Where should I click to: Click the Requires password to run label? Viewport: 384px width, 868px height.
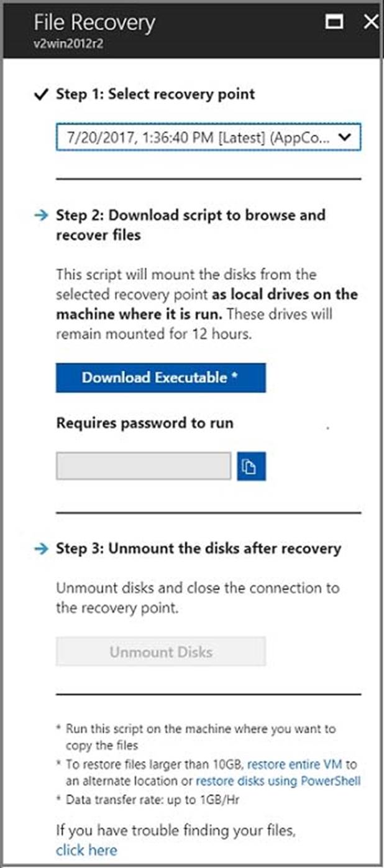[145, 423]
